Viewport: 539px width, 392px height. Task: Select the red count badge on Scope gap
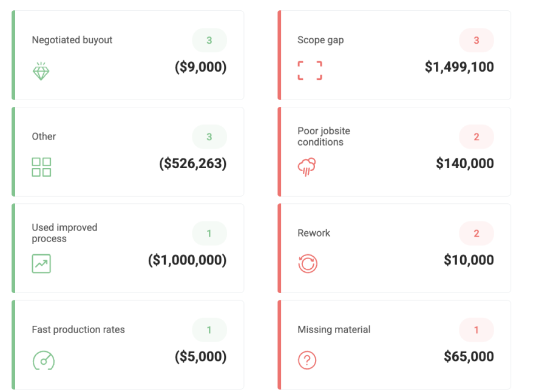(x=476, y=40)
